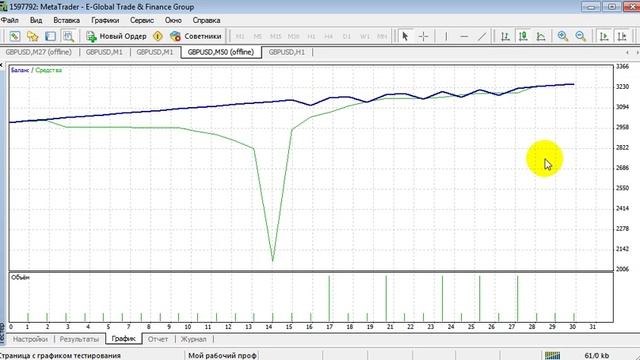Open the Результаты tester tab
Viewport: 640px width, 360px height.
(79, 339)
